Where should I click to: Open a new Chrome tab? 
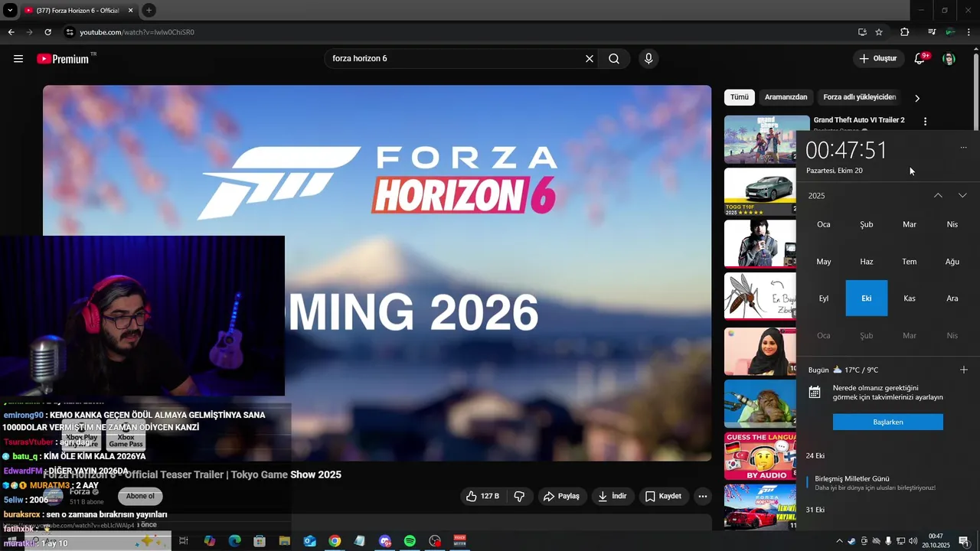pyautogui.click(x=149, y=10)
